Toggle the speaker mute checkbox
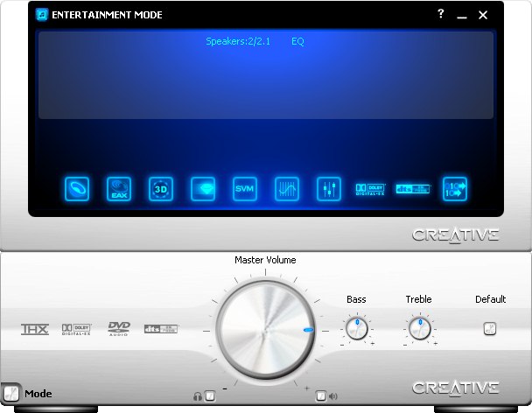 click(x=321, y=396)
